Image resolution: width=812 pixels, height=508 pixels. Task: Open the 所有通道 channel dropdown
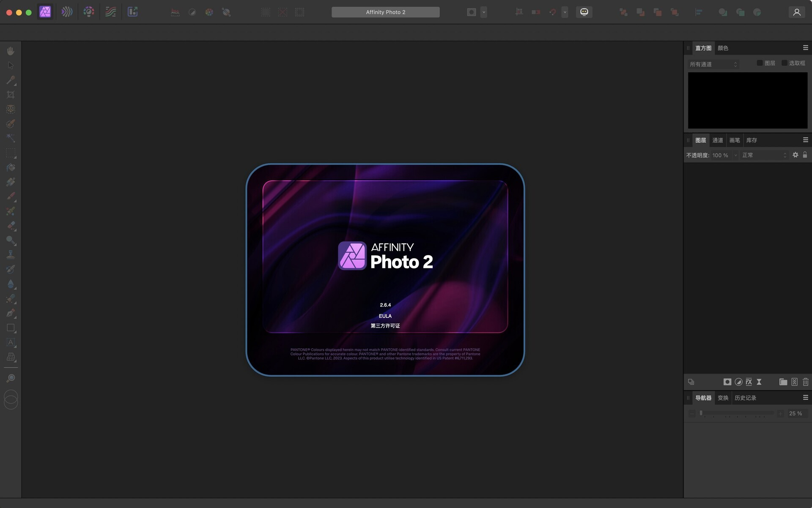[x=713, y=64]
